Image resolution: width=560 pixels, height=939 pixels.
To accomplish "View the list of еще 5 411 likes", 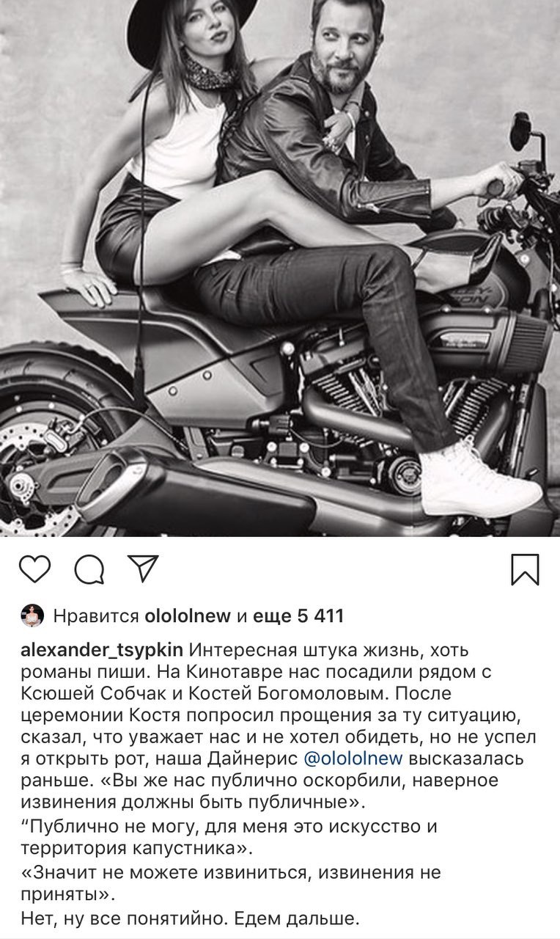I will pos(298,616).
